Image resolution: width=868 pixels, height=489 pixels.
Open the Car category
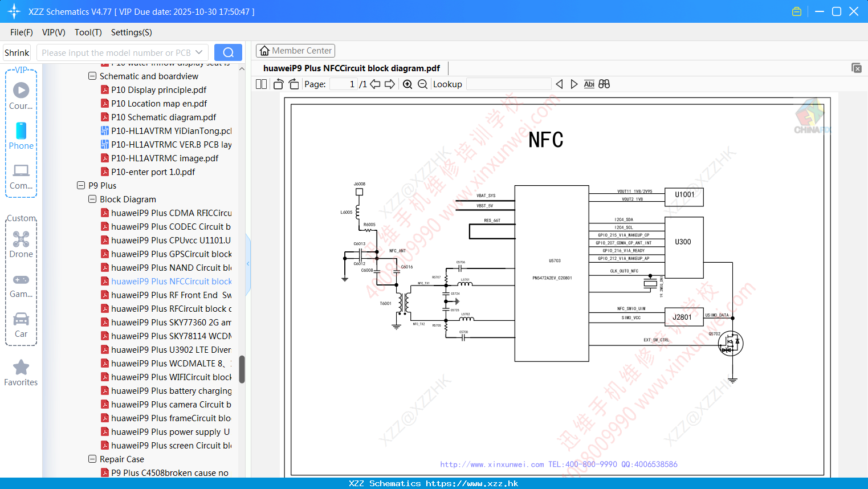point(21,325)
